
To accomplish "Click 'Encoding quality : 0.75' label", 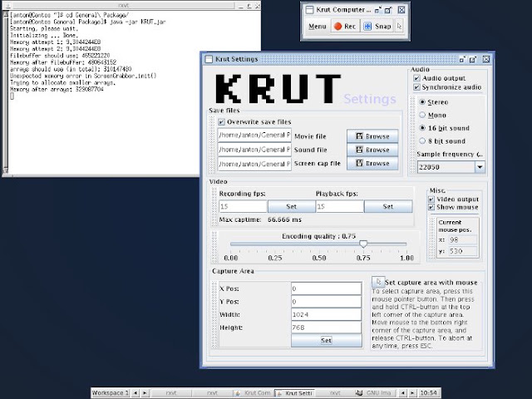I will point(318,236).
